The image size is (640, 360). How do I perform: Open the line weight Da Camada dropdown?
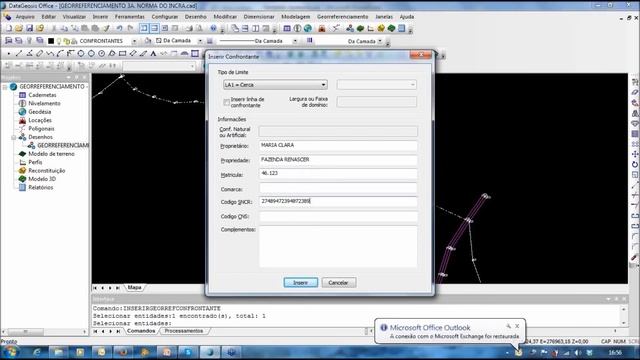[x=380, y=41]
